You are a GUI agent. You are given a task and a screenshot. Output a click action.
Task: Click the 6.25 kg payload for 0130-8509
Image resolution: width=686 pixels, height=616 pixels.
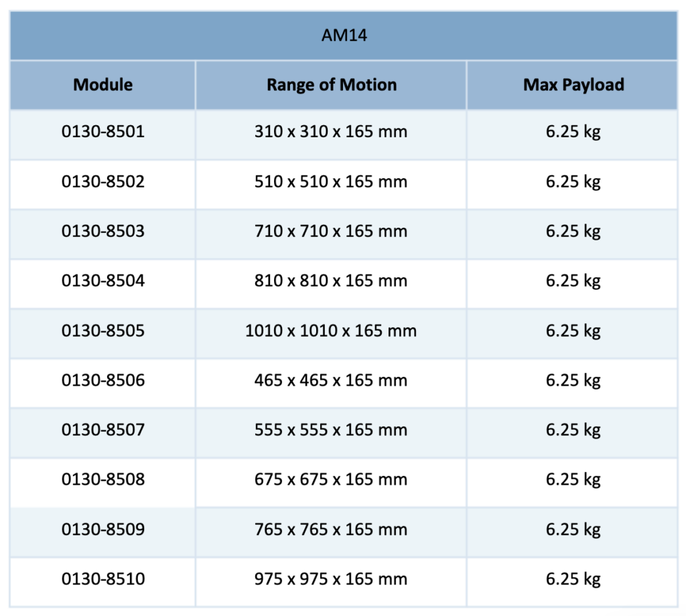(573, 530)
